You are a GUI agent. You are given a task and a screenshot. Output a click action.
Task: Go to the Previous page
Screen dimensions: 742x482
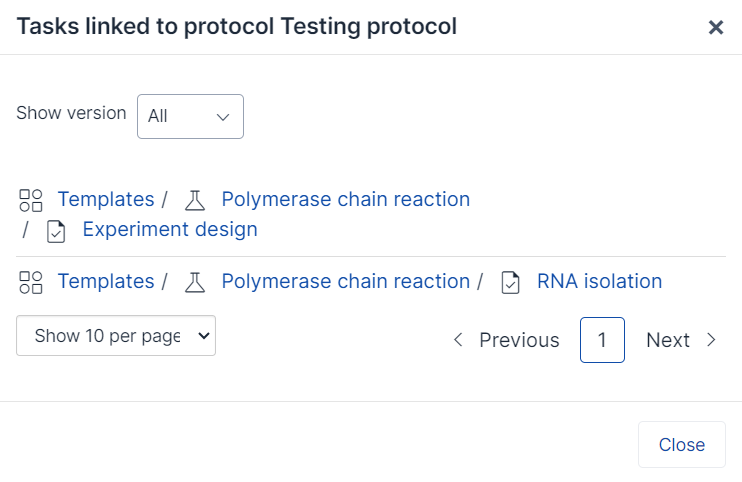(x=506, y=340)
